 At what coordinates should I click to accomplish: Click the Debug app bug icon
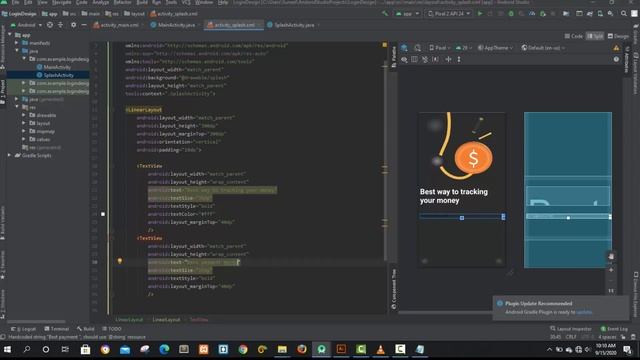pos(511,13)
